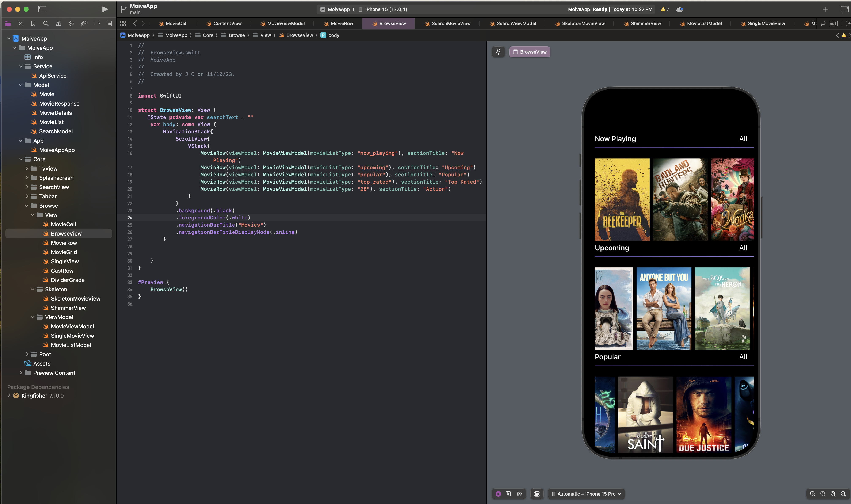Open the debug navigator spray-can icon
This screenshot has width=851, height=504.
84,23
